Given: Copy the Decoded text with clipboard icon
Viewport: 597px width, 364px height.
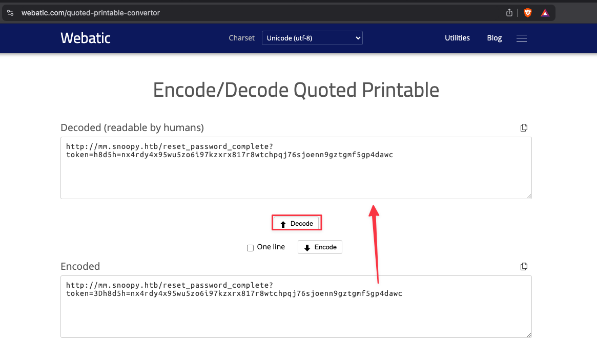Looking at the screenshot, I should [x=524, y=128].
